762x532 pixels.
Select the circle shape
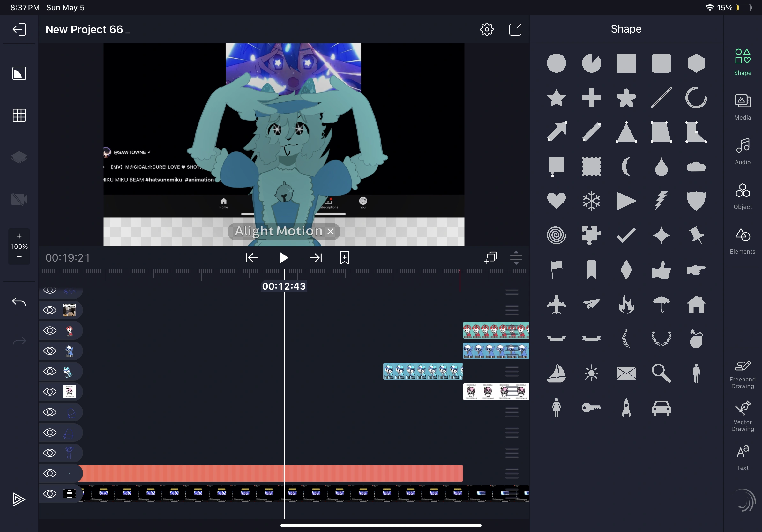556,63
